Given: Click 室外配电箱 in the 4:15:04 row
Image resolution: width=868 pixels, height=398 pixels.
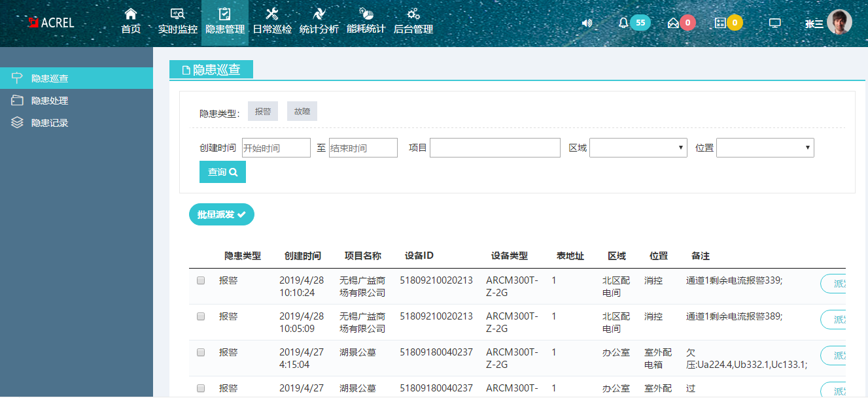Looking at the screenshot, I should point(658,358).
